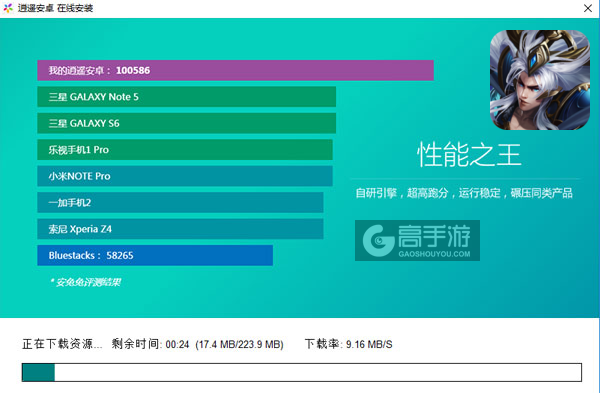Select the 乐视手机1 Pro bar
Viewport: 600px width, 393px height.
click(185, 150)
